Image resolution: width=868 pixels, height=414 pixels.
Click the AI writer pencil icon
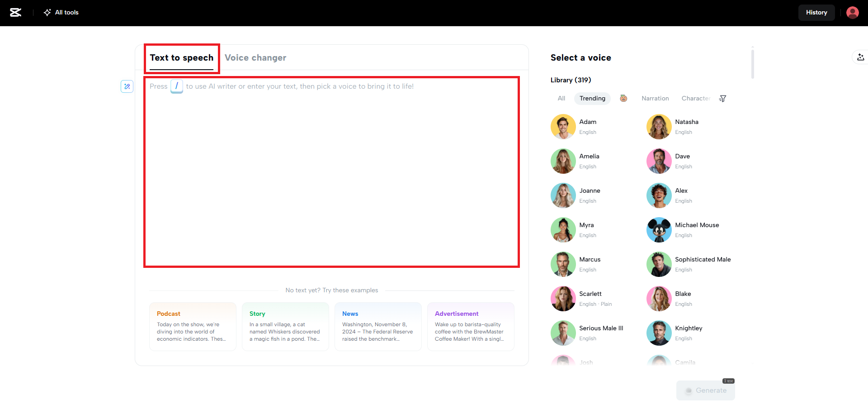(127, 86)
